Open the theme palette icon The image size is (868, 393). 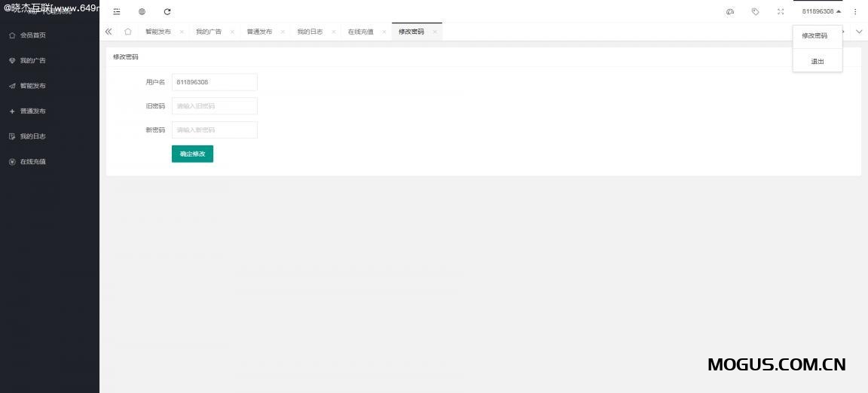(x=730, y=11)
